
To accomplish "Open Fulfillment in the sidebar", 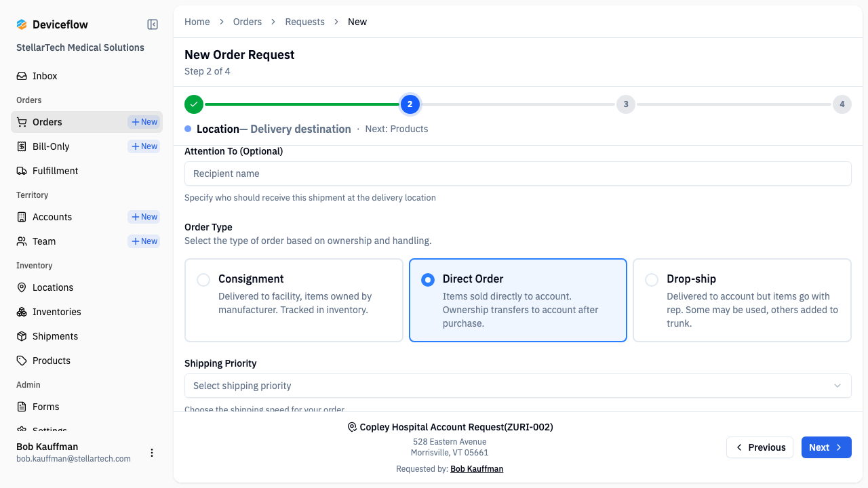I will 87,171.
